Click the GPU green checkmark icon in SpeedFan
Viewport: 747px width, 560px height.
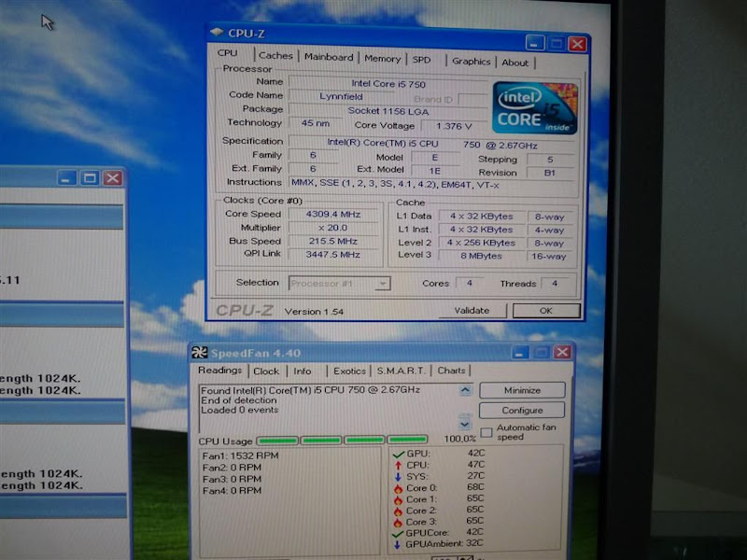coord(399,454)
